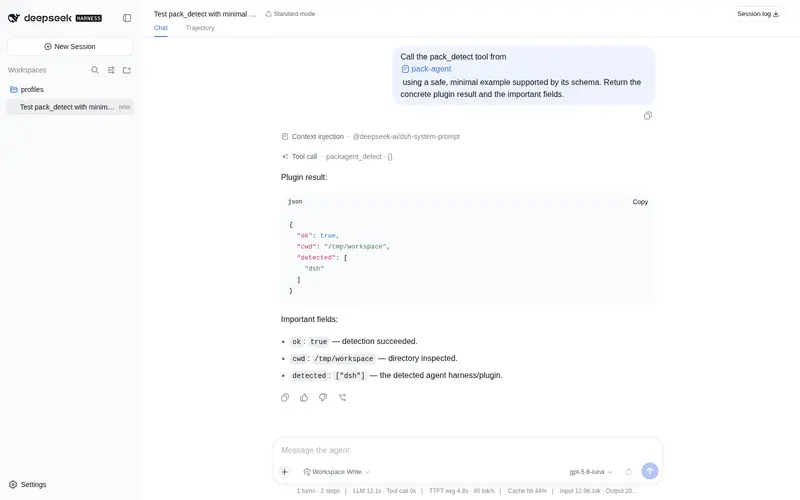This screenshot has height=500, width=800.
Task: Add a new workspace folder icon
Action: tap(127, 70)
